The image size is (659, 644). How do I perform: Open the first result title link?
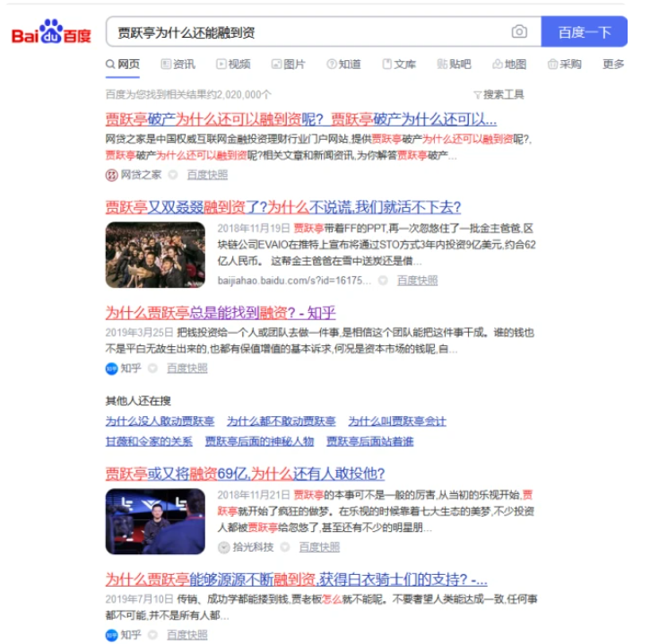point(300,119)
